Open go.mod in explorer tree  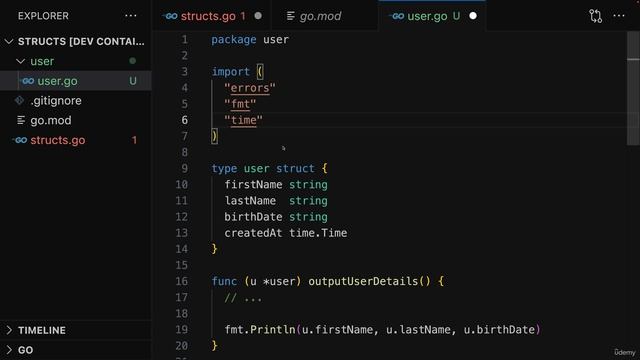pyautogui.click(x=51, y=120)
